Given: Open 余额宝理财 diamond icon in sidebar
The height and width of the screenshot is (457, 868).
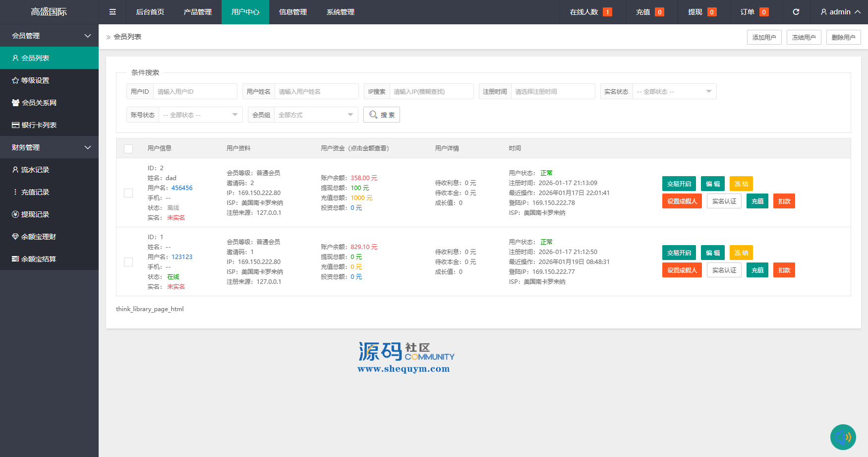Looking at the screenshot, I should click(x=15, y=237).
